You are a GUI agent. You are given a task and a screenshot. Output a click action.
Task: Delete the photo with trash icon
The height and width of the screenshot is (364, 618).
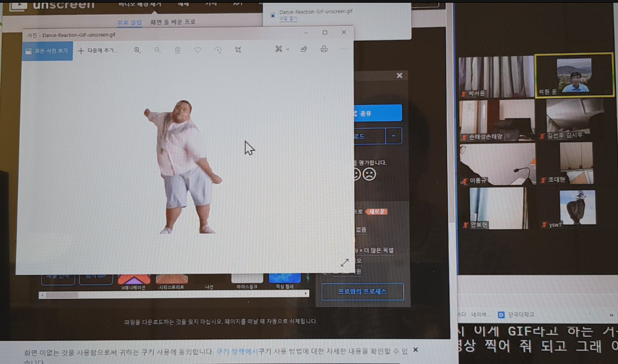pyautogui.click(x=177, y=50)
